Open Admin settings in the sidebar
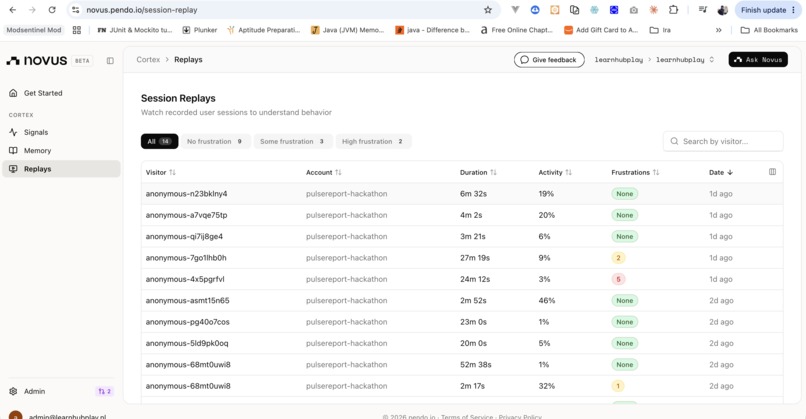This screenshot has width=806, height=419. click(x=34, y=391)
